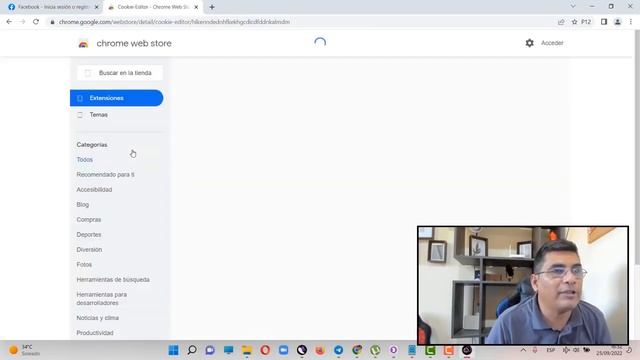This screenshot has height=360, width=640.
Task: Choose the 'Recomendado para ti' category
Action: (x=105, y=175)
